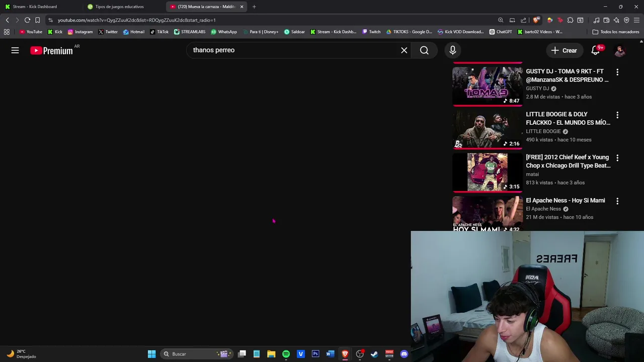
Task: Open the Brave VPN shield icon
Action: (x=626, y=20)
